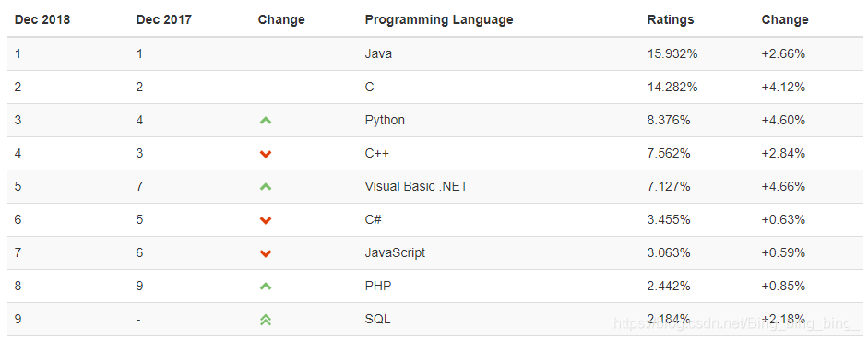Click the red down arrow in C++ row
Viewport: 868px width, 340px height.
click(265, 154)
